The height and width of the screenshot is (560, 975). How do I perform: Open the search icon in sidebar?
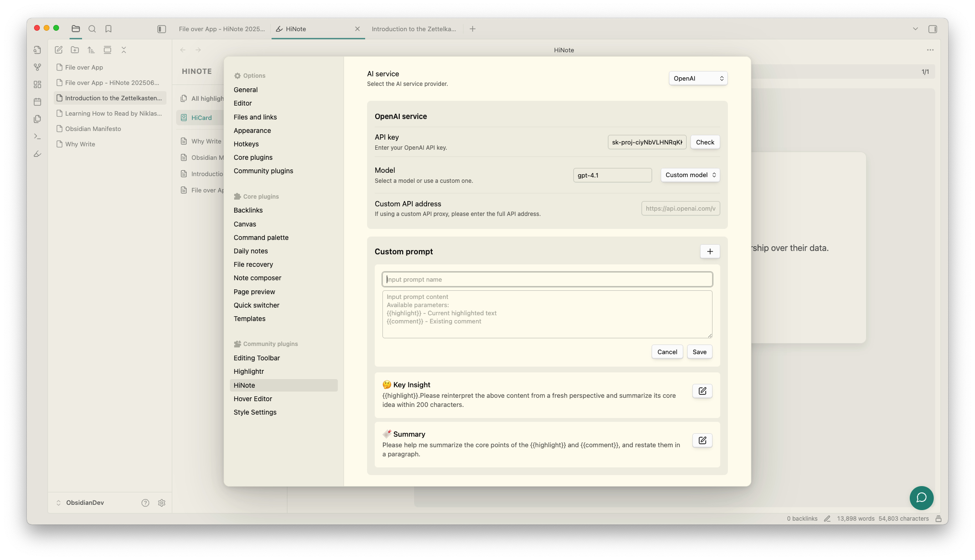point(92,29)
